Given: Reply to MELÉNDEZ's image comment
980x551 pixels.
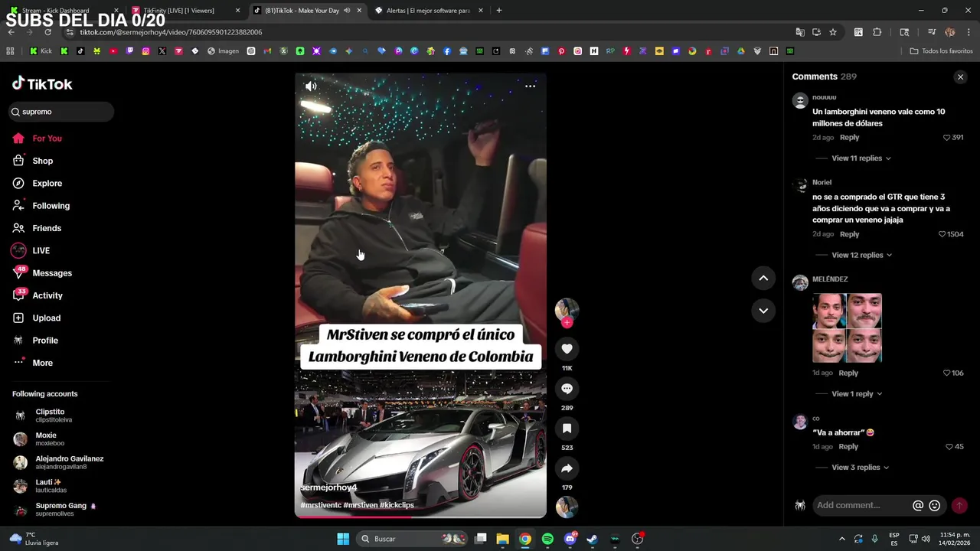Looking at the screenshot, I should tap(848, 373).
